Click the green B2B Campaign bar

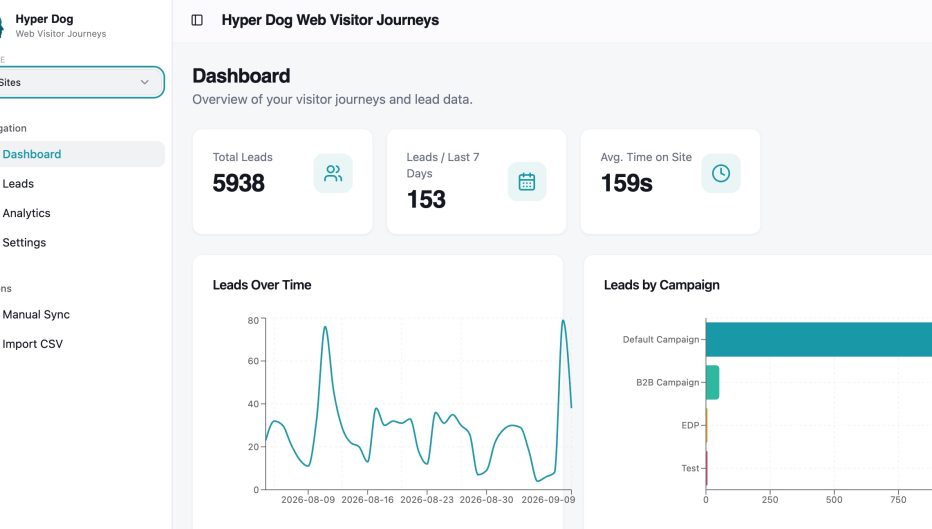[713, 382]
